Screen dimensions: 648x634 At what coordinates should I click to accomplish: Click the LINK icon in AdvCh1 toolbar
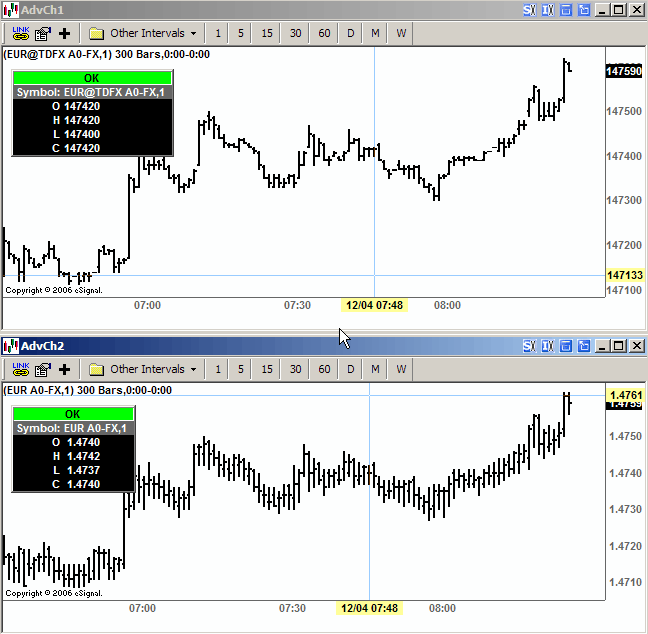(x=21, y=33)
